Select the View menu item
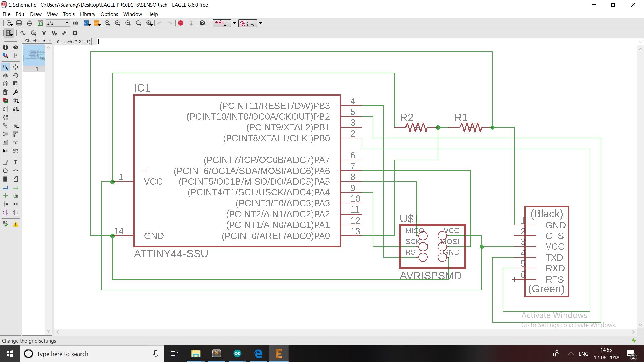Screen dimensions: 644x362 click(x=52, y=14)
